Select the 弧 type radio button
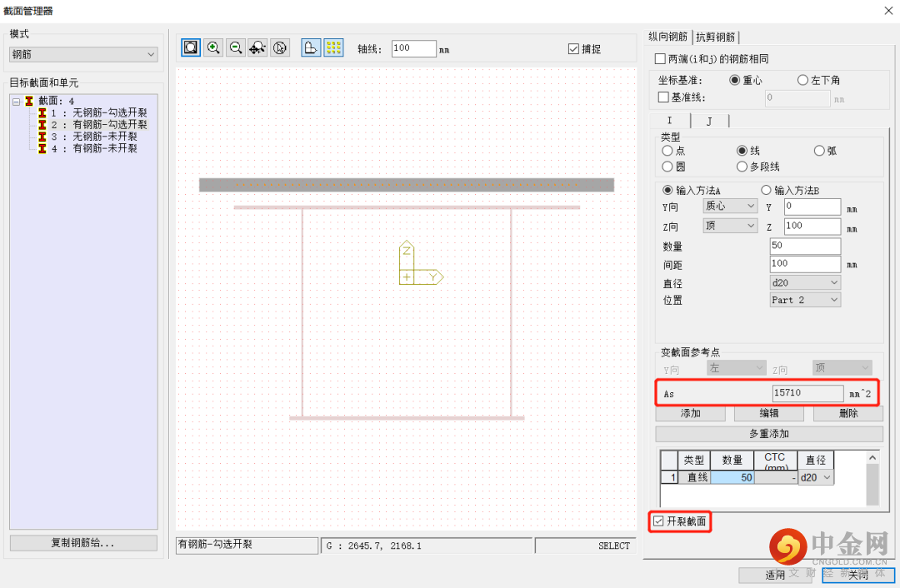 (x=819, y=150)
